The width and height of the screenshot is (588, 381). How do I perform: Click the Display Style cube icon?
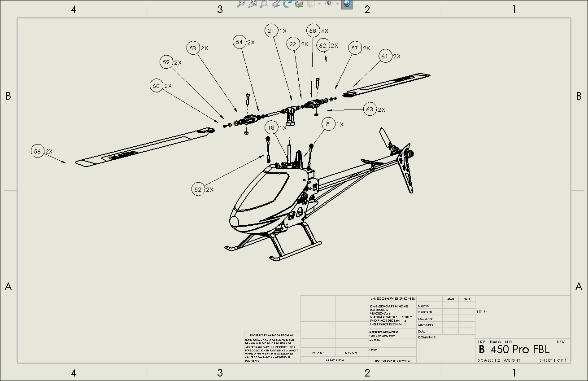(311, 4)
